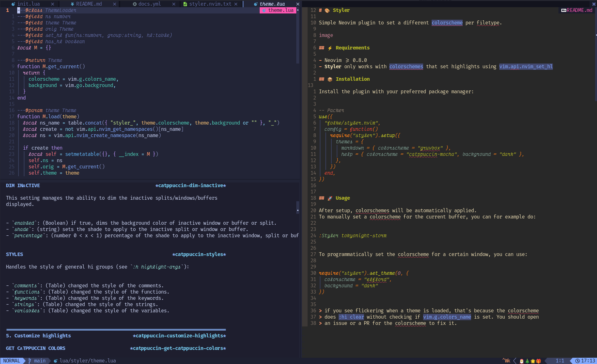This screenshot has width=597, height=364.
Task: Click the lightning emoji beside Requirements
Action: click(x=330, y=48)
